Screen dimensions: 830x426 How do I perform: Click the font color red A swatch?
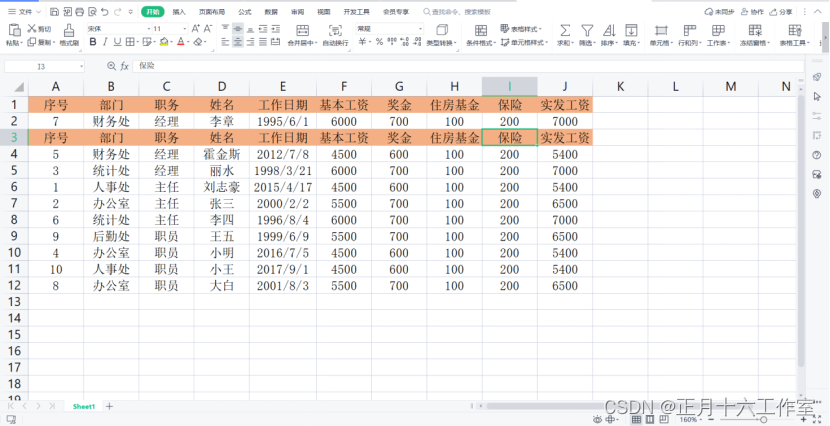pos(181,43)
